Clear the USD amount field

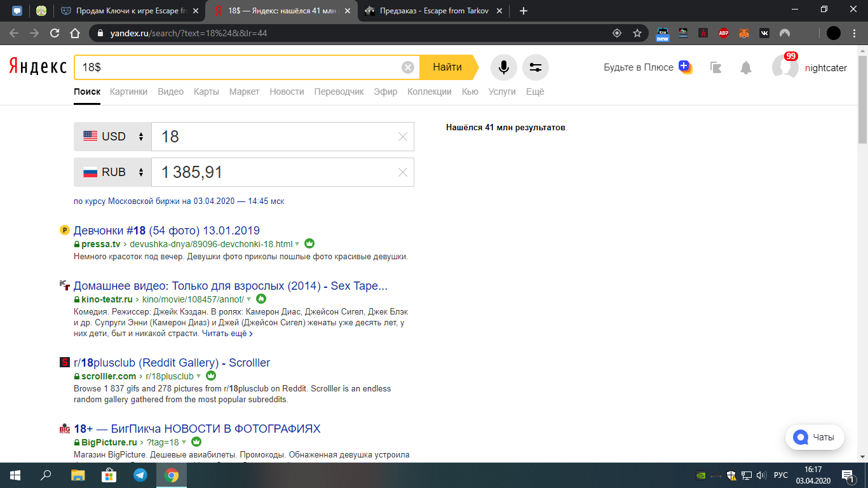point(402,137)
